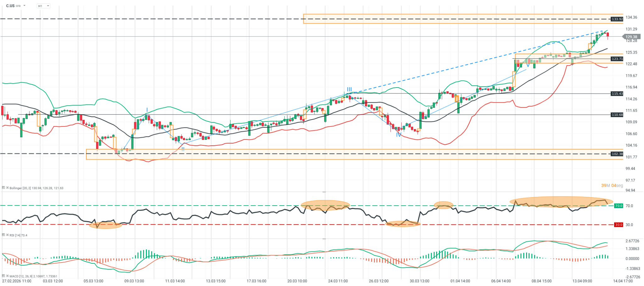Select Elliott wave label IV on chart
Screen dimensions: 644x286
pos(398,135)
